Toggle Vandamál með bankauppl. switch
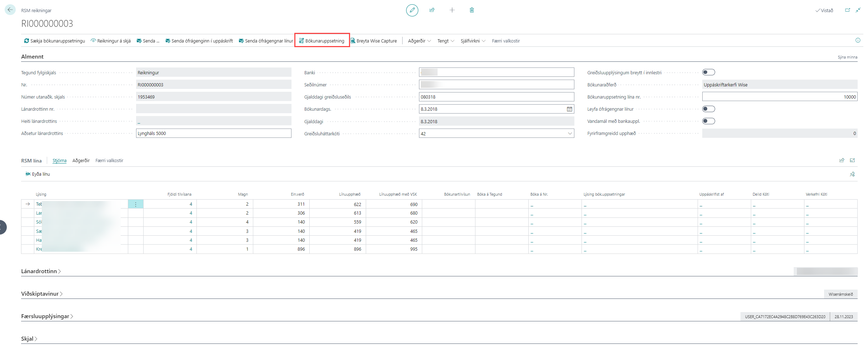 coord(708,121)
